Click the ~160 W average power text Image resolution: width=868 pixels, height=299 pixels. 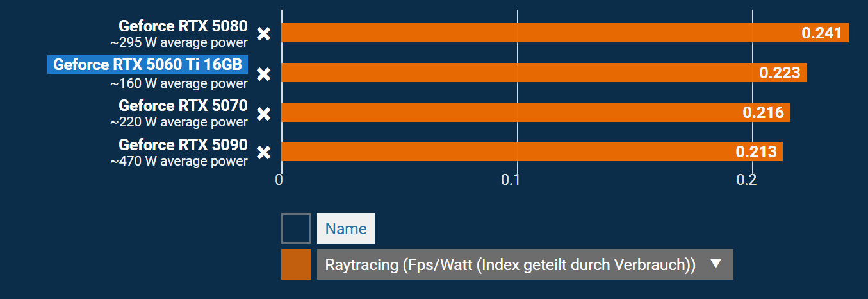[x=179, y=83]
